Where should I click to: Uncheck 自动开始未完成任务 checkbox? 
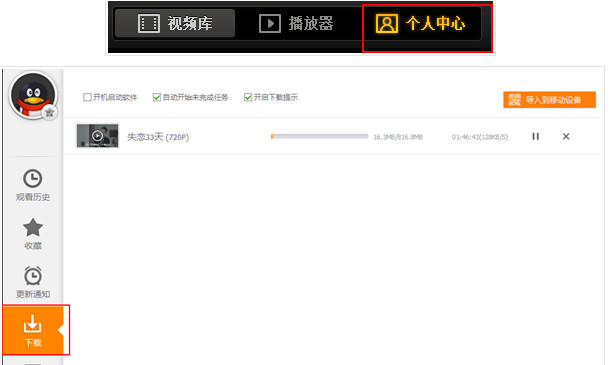tap(157, 97)
